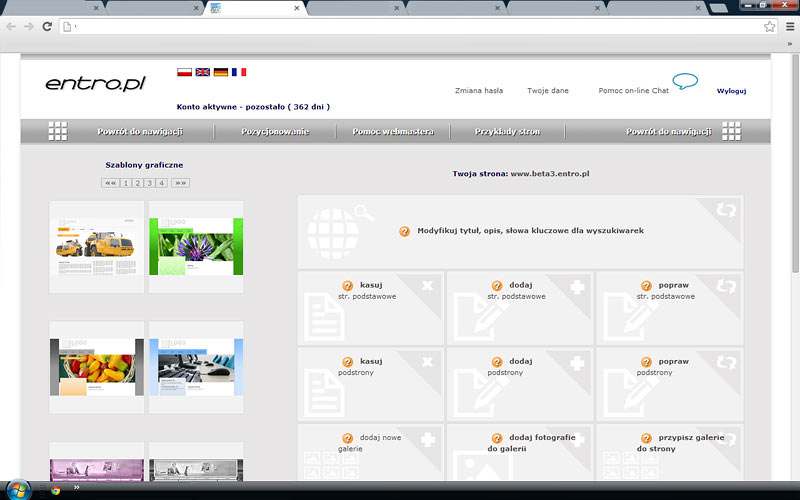The height and width of the screenshot is (500, 800).
Task: Open the Chrome menu hamburger button
Action: 788,26
